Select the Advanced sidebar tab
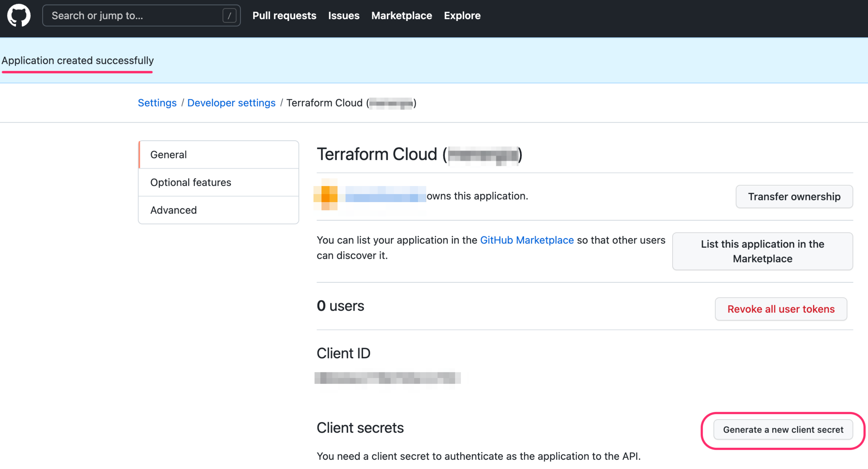The height and width of the screenshot is (469, 868). (x=218, y=210)
